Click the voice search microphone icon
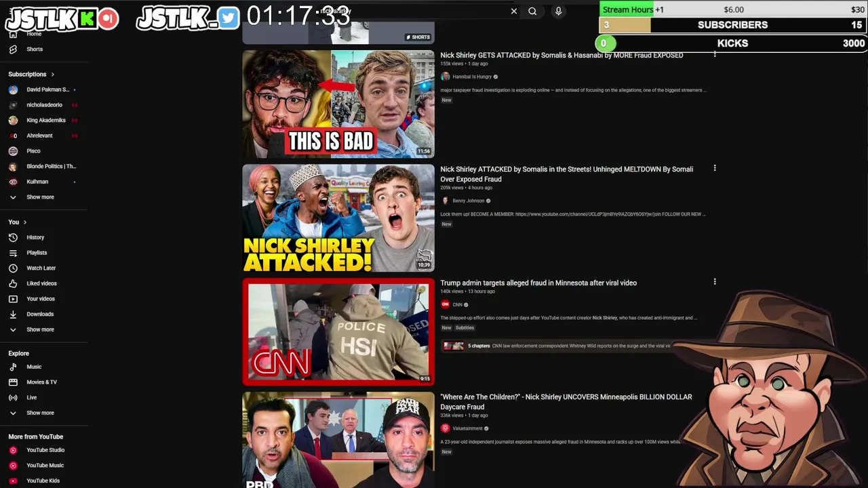The image size is (868, 488). pos(558,11)
